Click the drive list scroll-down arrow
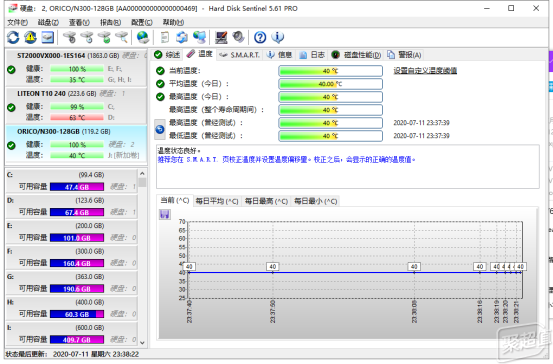 [142, 342]
